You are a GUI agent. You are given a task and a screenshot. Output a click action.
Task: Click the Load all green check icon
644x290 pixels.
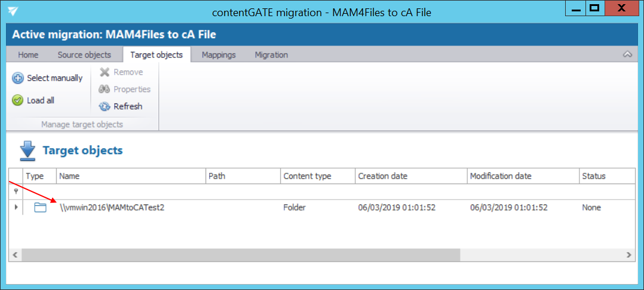pos(18,100)
